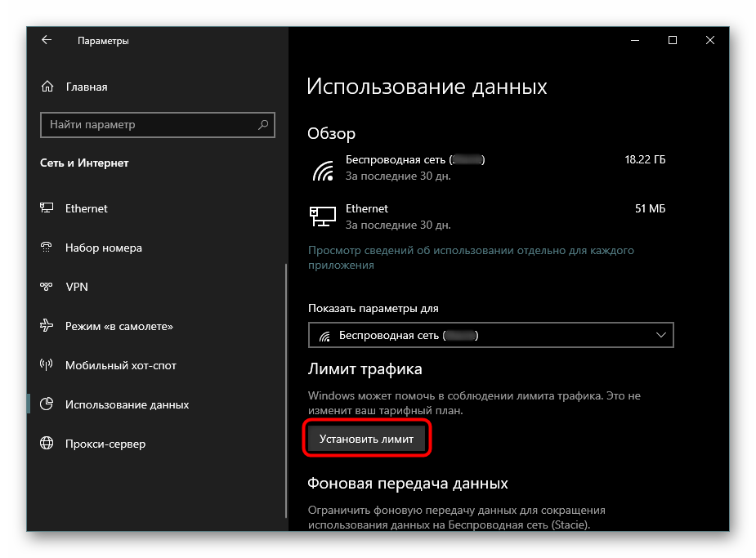The width and height of the screenshot is (756, 558).
Task: Click the dial-up icon for Набор номера
Action: pyautogui.click(x=47, y=248)
